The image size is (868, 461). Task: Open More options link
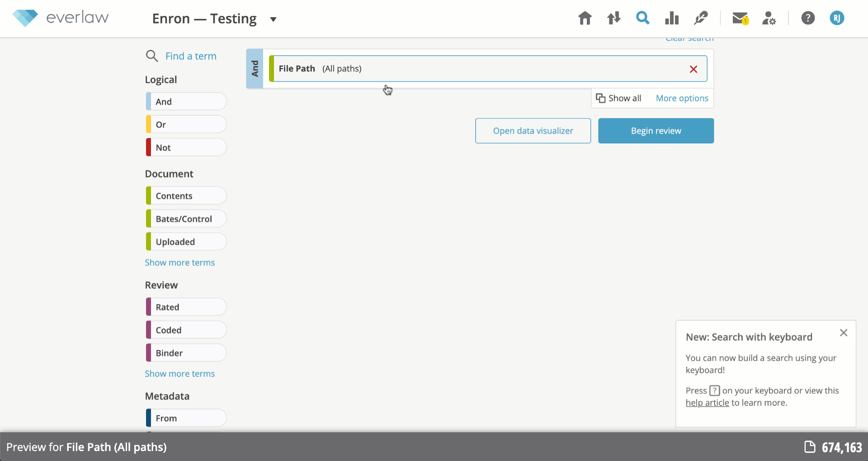point(682,98)
